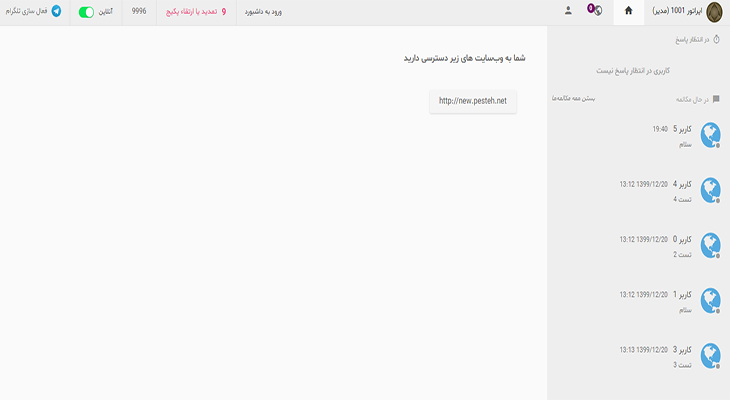Click operator 1001 avatar picture

713,11
